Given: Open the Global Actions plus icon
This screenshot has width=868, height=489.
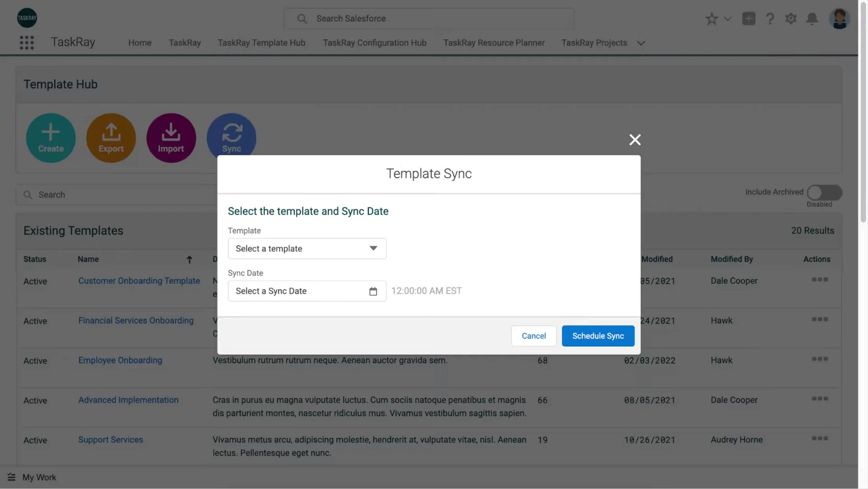Looking at the screenshot, I should pos(749,19).
